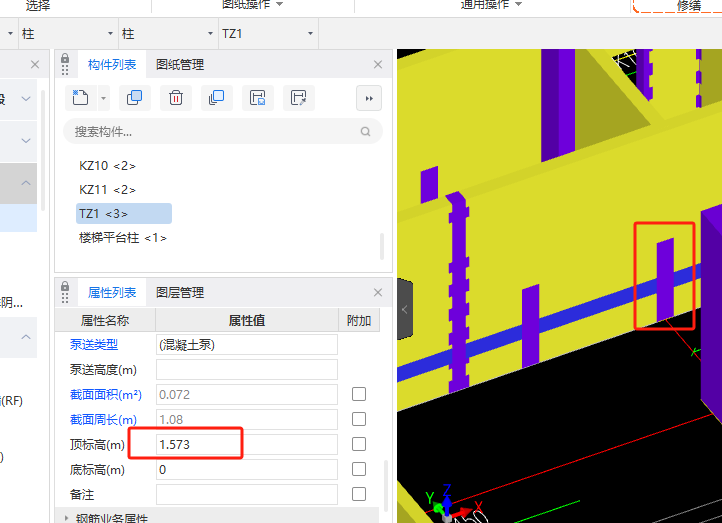Select TZ1 <3> in component list

(124, 214)
